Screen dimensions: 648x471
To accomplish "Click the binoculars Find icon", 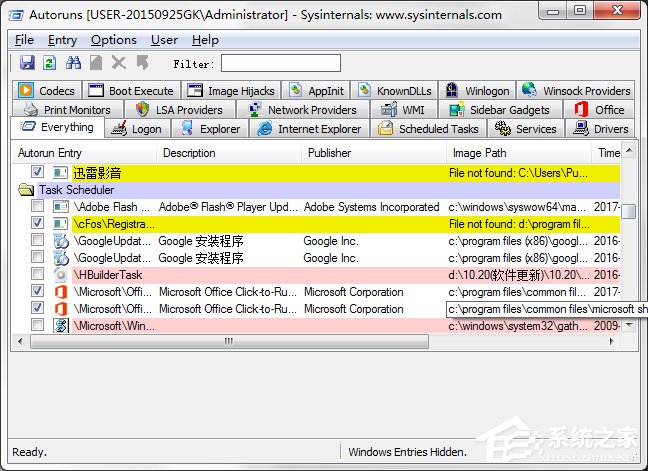I will (x=73, y=63).
